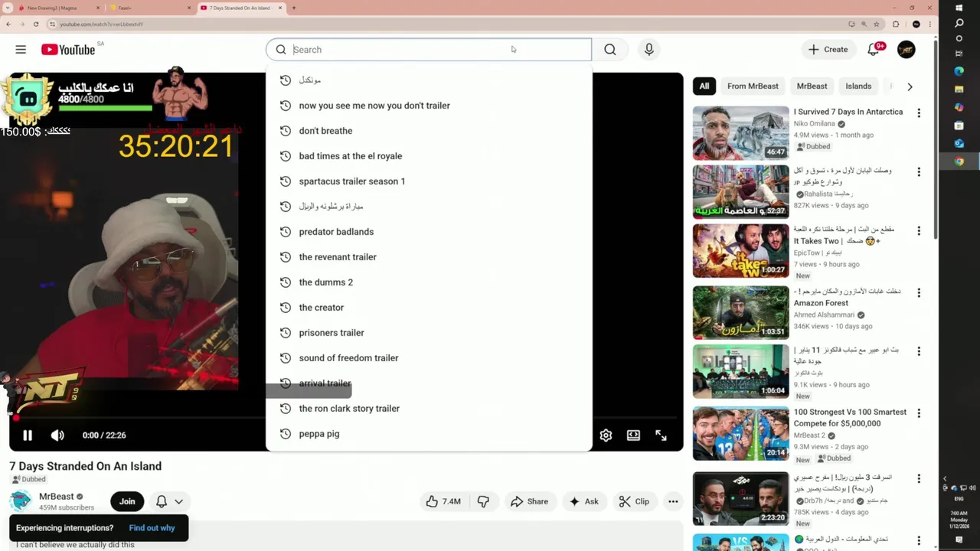Choose suggestion "the creator"
This screenshot has width=980, height=551.
[x=429, y=308]
